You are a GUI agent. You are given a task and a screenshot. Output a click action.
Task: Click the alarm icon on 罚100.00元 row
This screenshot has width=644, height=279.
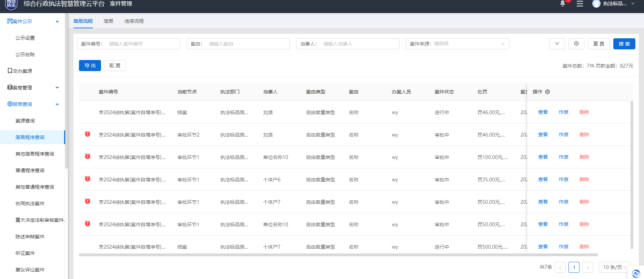pos(88,156)
